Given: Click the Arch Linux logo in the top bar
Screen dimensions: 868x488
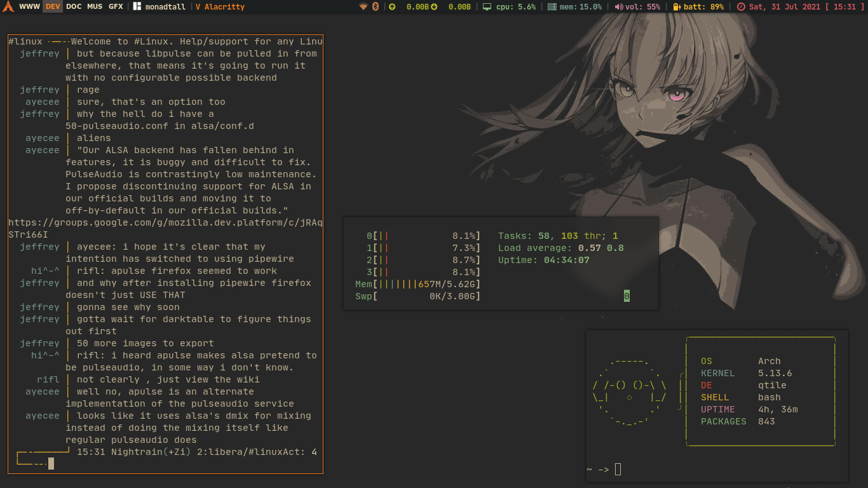Looking at the screenshot, I should click(8, 6).
